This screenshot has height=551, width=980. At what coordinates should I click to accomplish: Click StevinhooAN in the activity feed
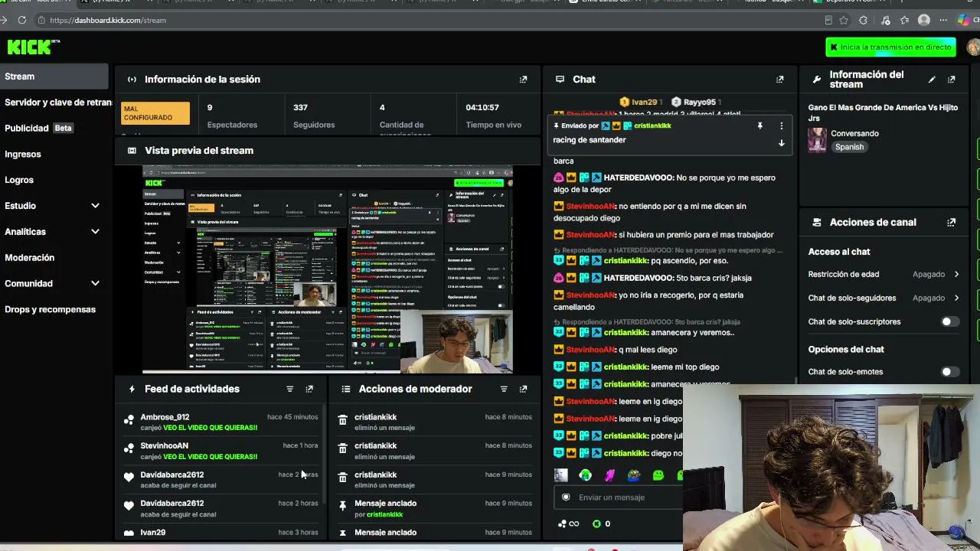[164, 445]
